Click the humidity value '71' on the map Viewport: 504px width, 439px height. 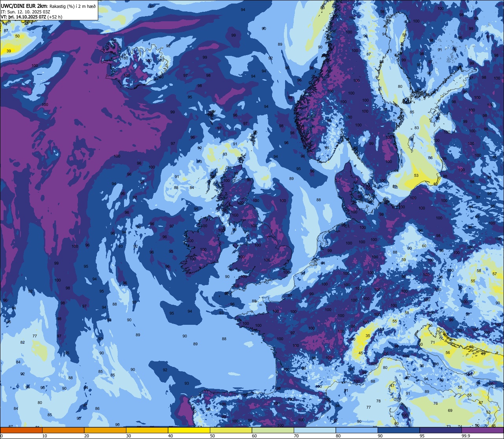click(x=432, y=343)
